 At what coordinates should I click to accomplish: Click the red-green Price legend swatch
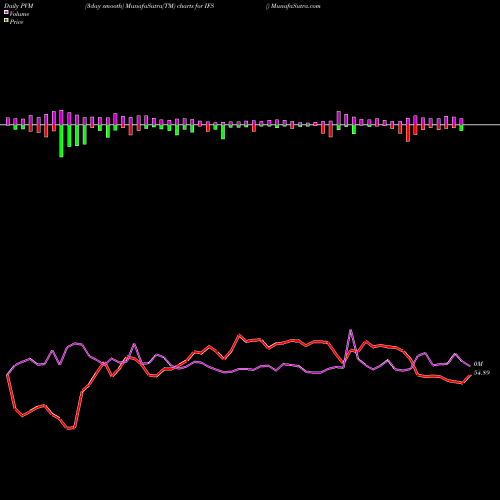(x=6, y=21)
